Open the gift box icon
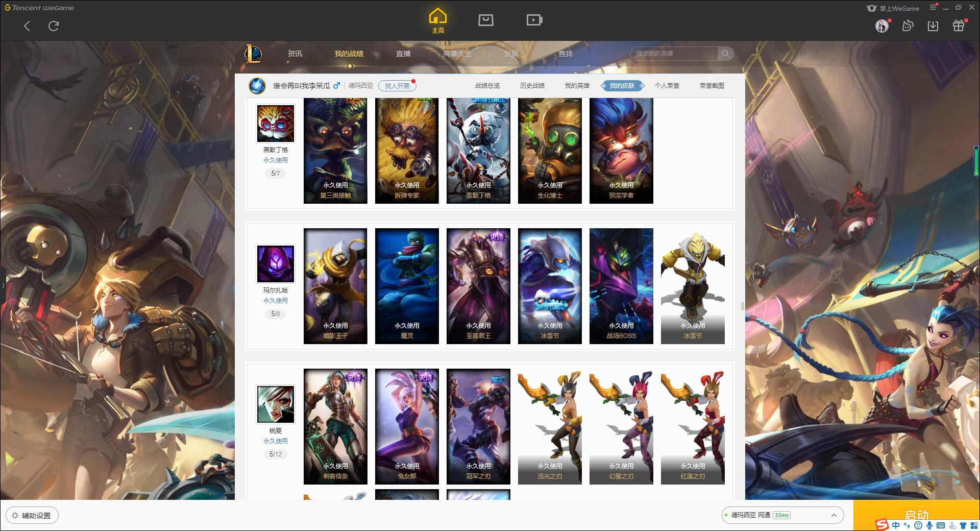Viewport: 980px width, 531px height. pos(959,26)
